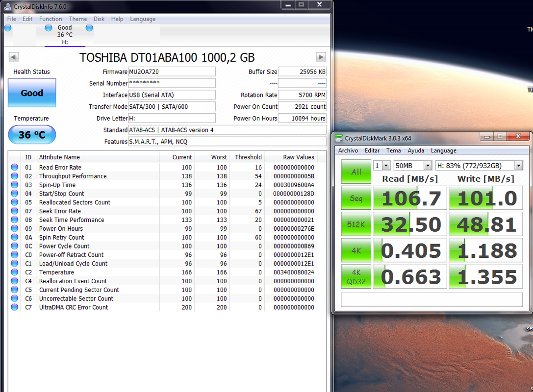Image resolution: width=533 pixels, height=392 pixels.
Task: Click status circle for Spin Retry Count
Action: [x=15, y=237]
